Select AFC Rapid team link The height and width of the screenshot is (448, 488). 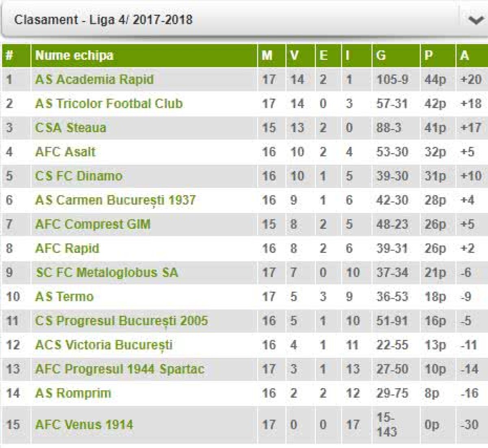(x=67, y=248)
